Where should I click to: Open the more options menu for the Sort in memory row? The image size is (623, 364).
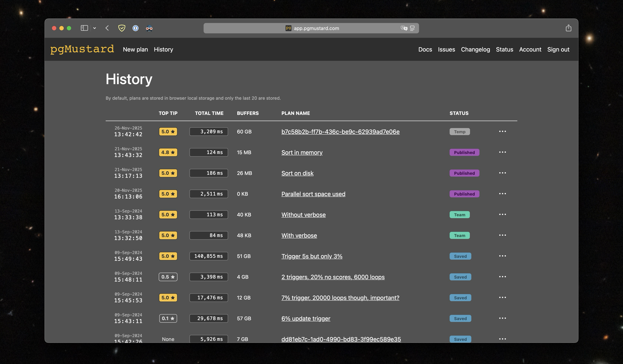(x=502, y=152)
